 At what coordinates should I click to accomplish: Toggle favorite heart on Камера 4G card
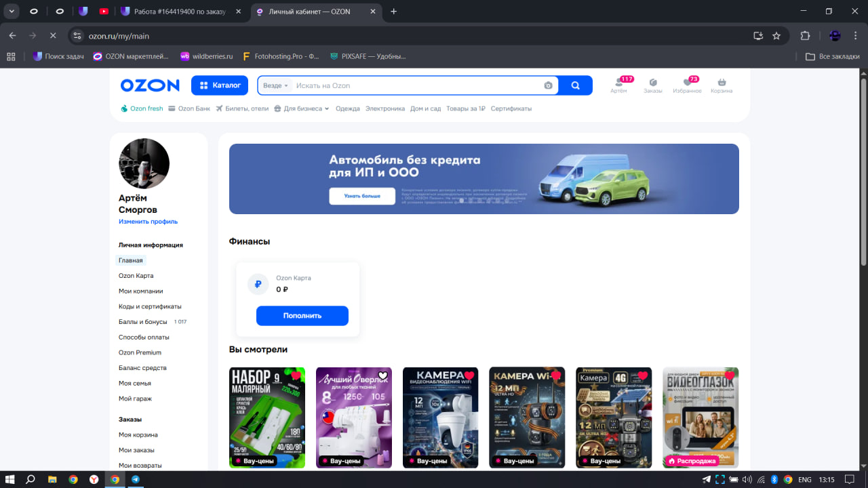point(643,375)
